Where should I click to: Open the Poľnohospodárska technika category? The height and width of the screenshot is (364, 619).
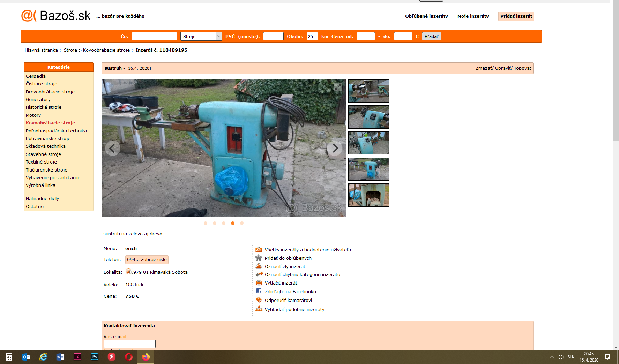56,131
